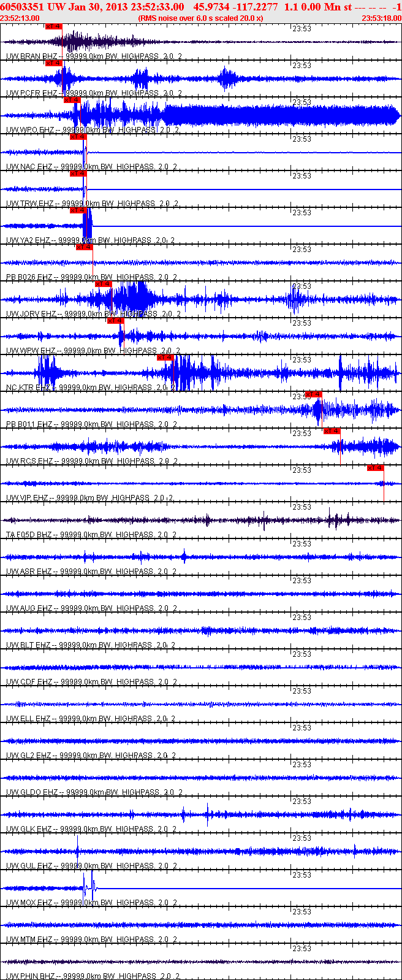This screenshot has width=402, height=980.
Task: Select the red pick marker on JORV trace
Action: pyautogui.click(x=104, y=284)
